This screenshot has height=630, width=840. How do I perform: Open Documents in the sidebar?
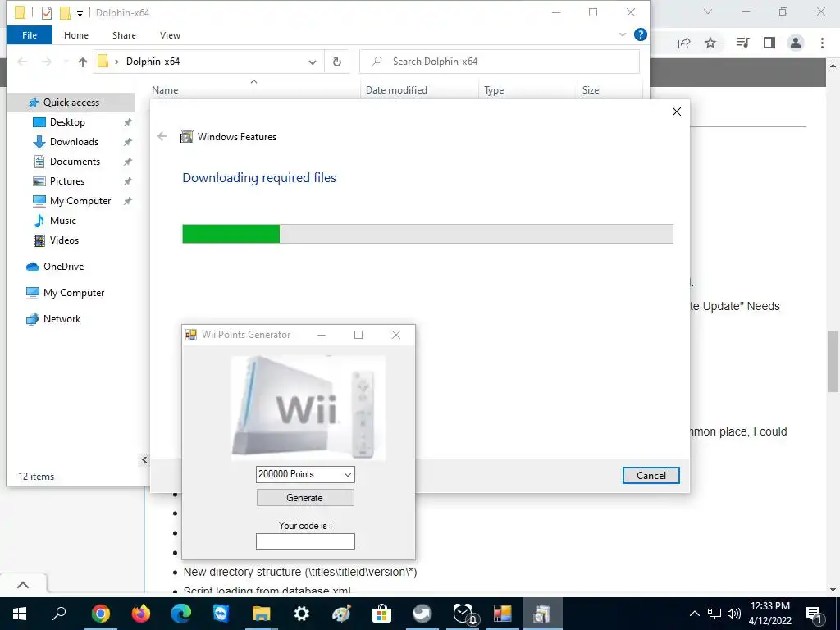75,162
